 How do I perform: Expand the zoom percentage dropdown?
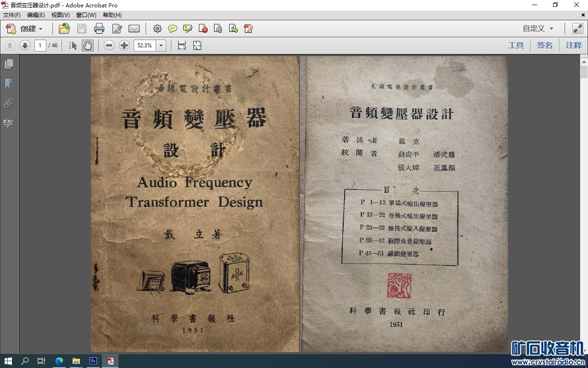click(x=161, y=45)
